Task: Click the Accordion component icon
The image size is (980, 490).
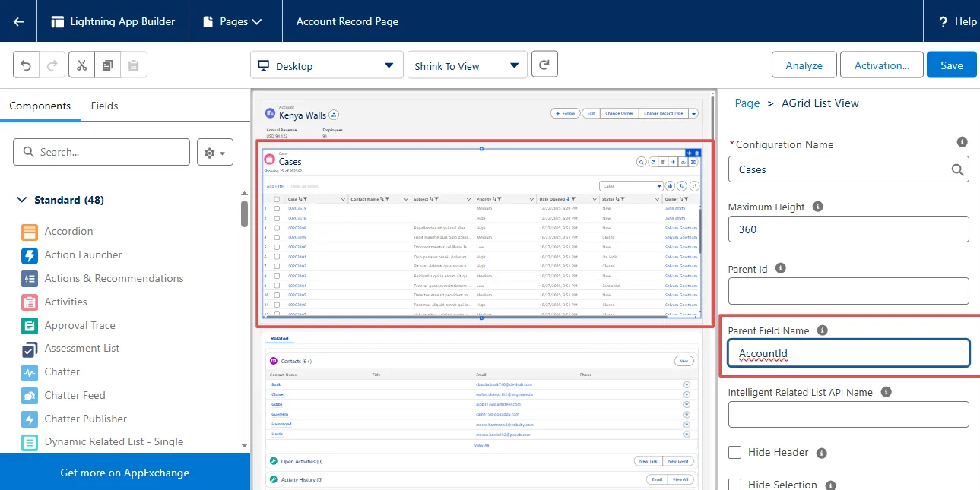Action: point(30,232)
